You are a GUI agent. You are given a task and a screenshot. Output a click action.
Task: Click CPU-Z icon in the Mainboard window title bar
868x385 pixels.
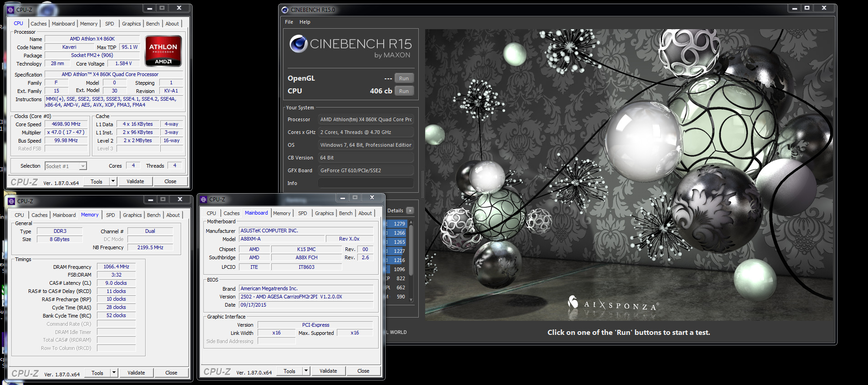[x=203, y=199]
